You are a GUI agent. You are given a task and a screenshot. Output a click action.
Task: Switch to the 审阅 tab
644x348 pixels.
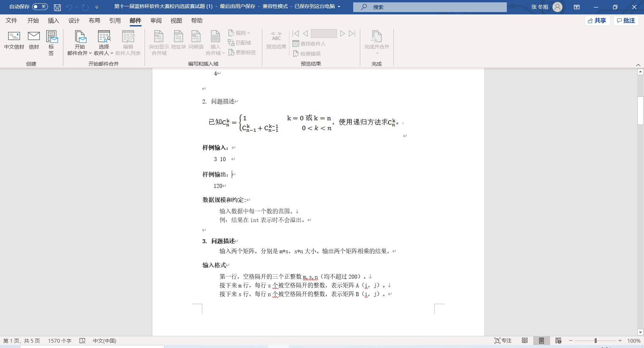coord(156,20)
